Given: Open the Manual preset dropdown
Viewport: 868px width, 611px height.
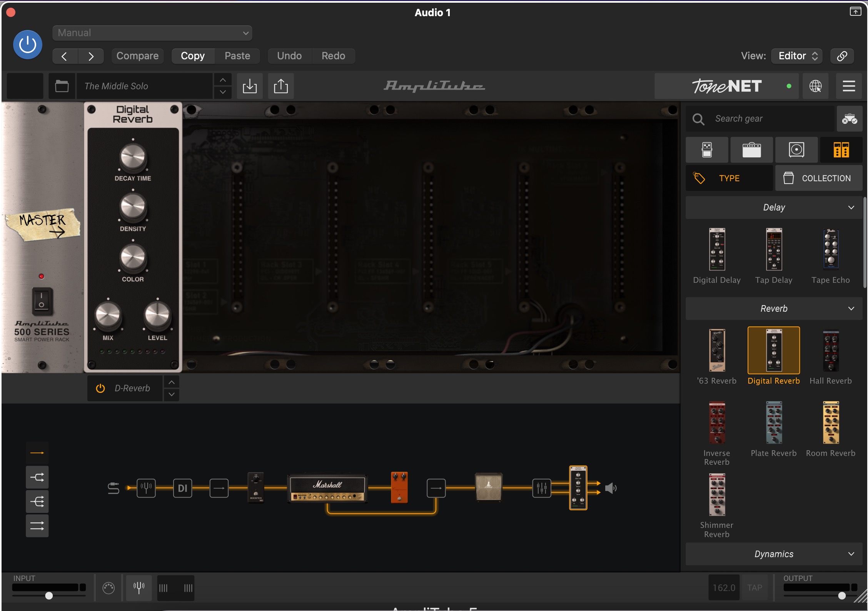Looking at the screenshot, I should pyautogui.click(x=152, y=33).
